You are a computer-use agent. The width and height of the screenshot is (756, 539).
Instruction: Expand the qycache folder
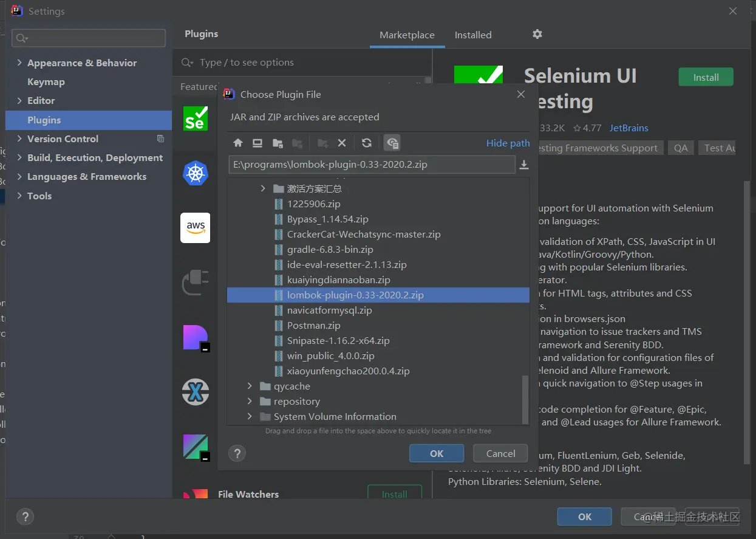pyautogui.click(x=250, y=386)
